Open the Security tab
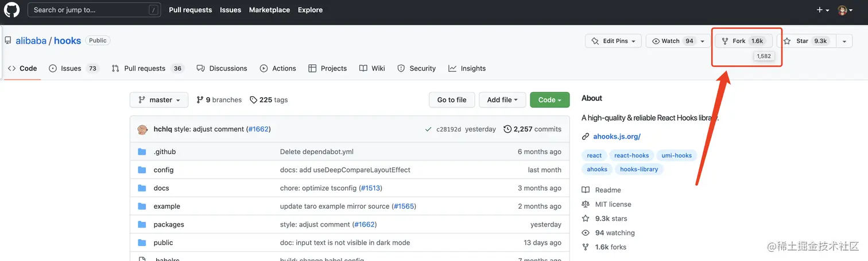 [417, 68]
